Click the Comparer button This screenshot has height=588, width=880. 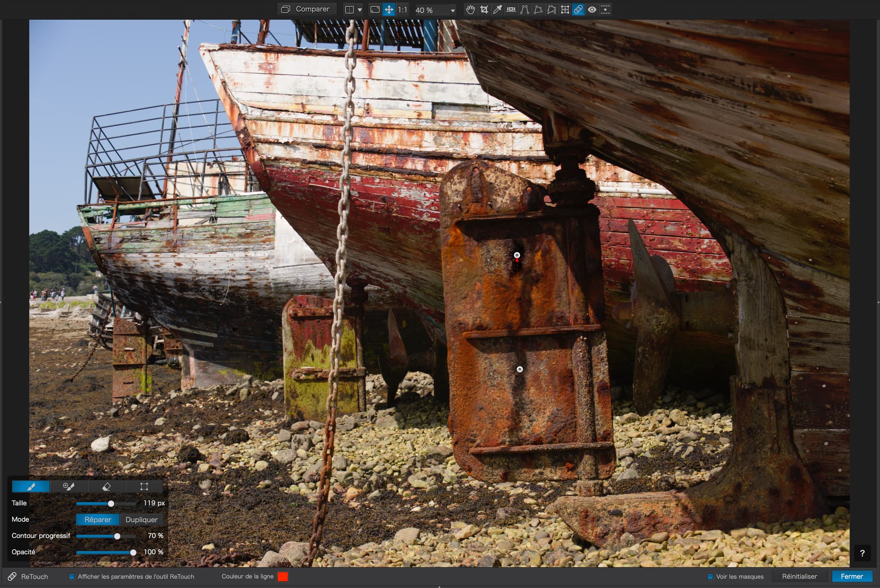pyautogui.click(x=306, y=9)
